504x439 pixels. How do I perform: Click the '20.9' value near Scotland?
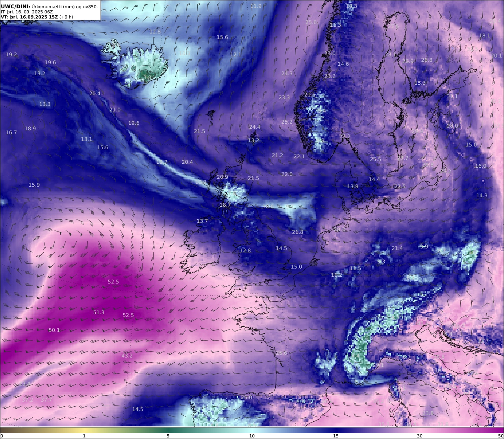[222, 177]
